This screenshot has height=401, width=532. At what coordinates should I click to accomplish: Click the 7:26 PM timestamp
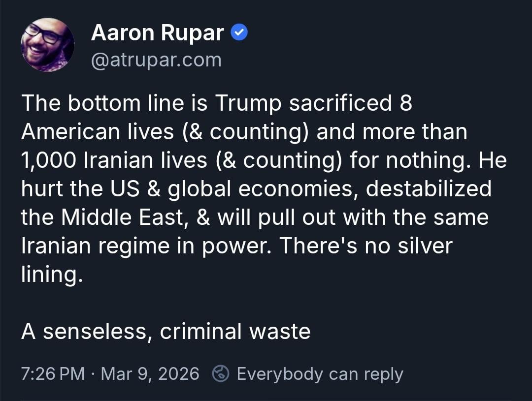(x=53, y=374)
